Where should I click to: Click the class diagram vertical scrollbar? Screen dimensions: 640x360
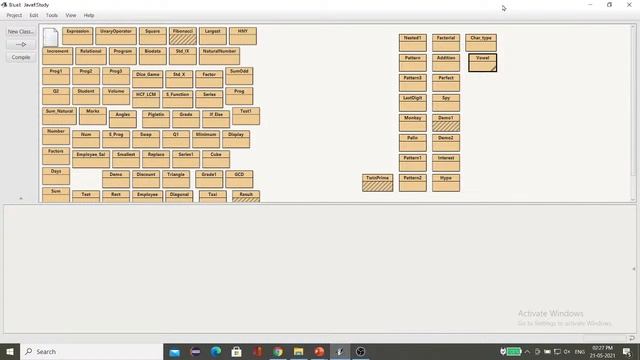click(x=633, y=113)
